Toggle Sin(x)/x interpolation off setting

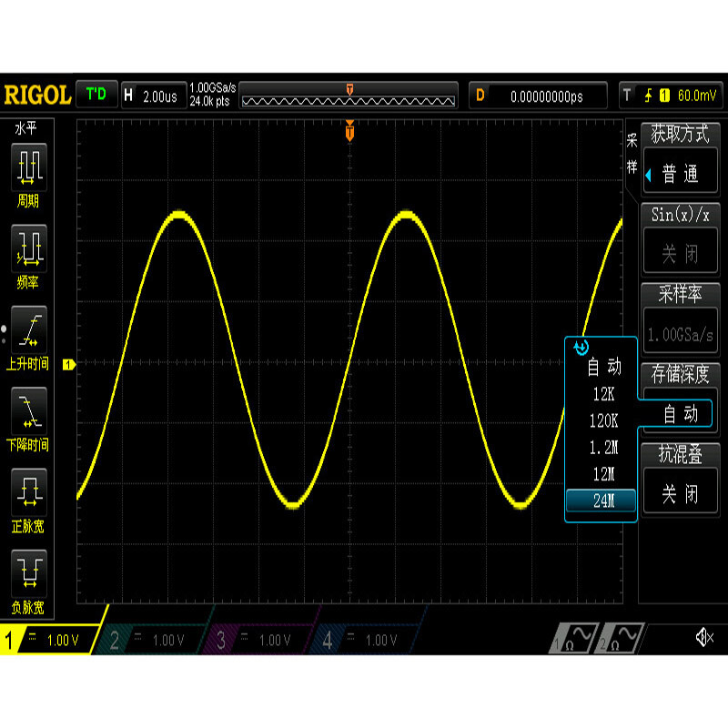point(681,251)
